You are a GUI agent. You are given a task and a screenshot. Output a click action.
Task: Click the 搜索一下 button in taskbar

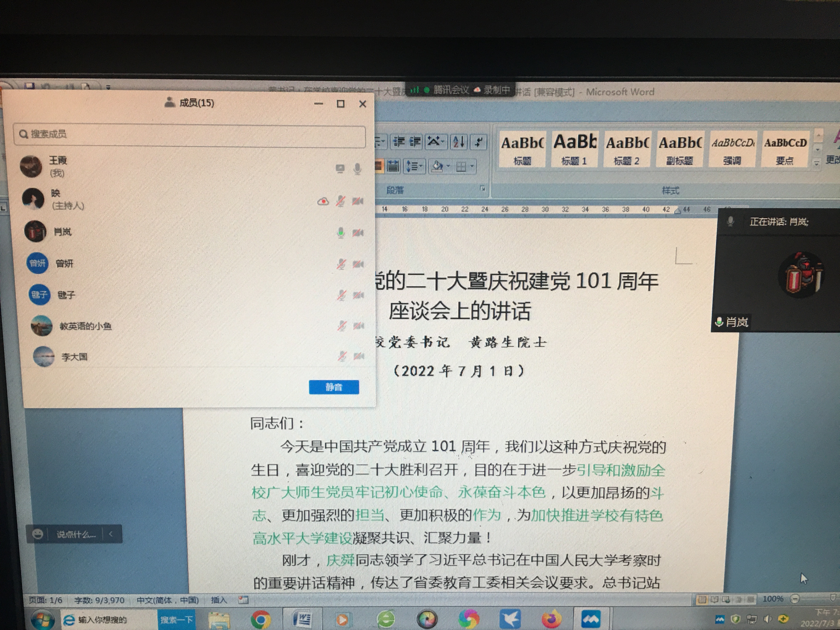(x=176, y=620)
